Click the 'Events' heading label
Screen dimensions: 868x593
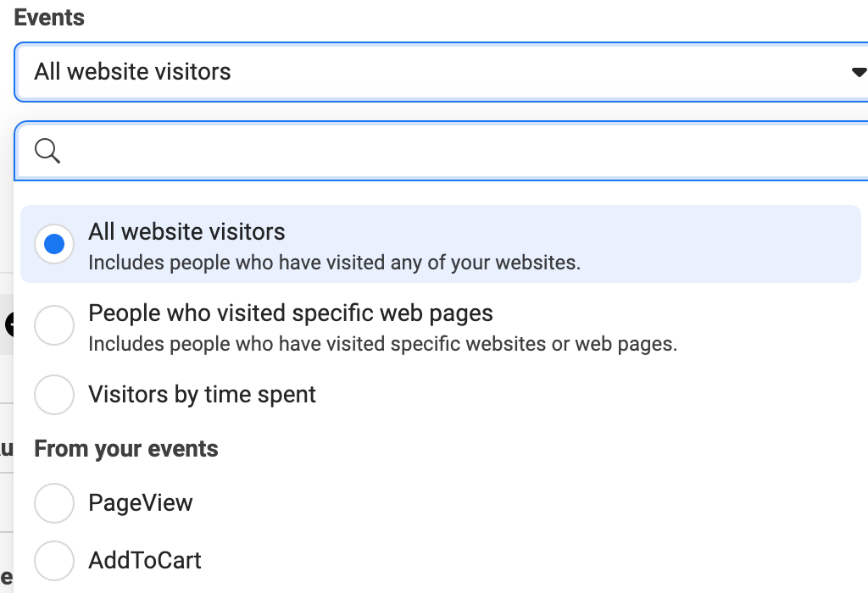pos(48,17)
